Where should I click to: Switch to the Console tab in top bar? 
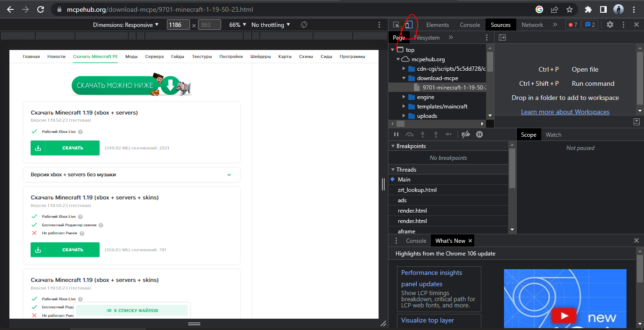pyautogui.click(x=470, y=25)
